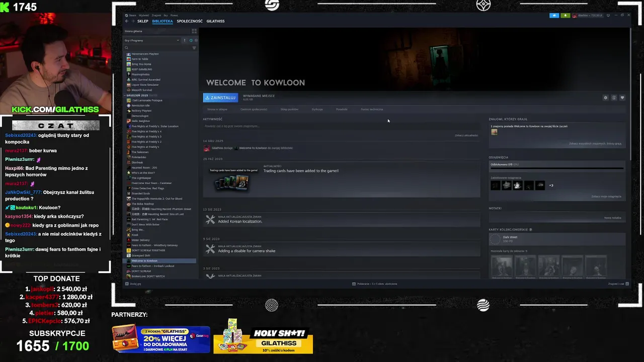Add Welcome to Kowloon to favorites heart
Screen dimensions: 644x362
[x=622, y=98]
